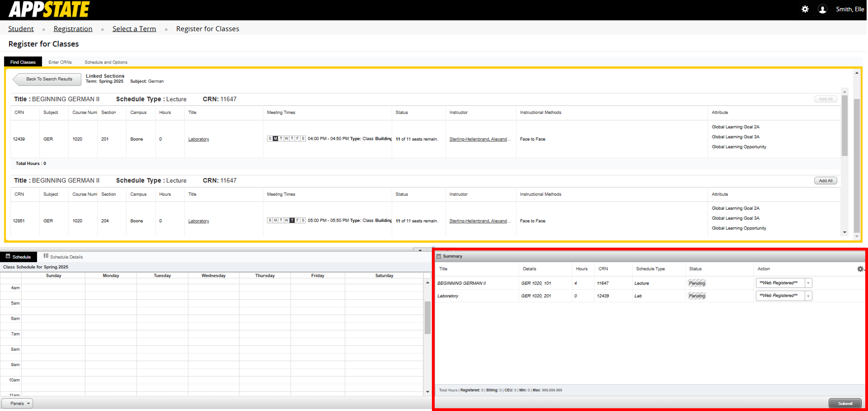Open Laboratory link for CRN 12851

coord(199,221)
